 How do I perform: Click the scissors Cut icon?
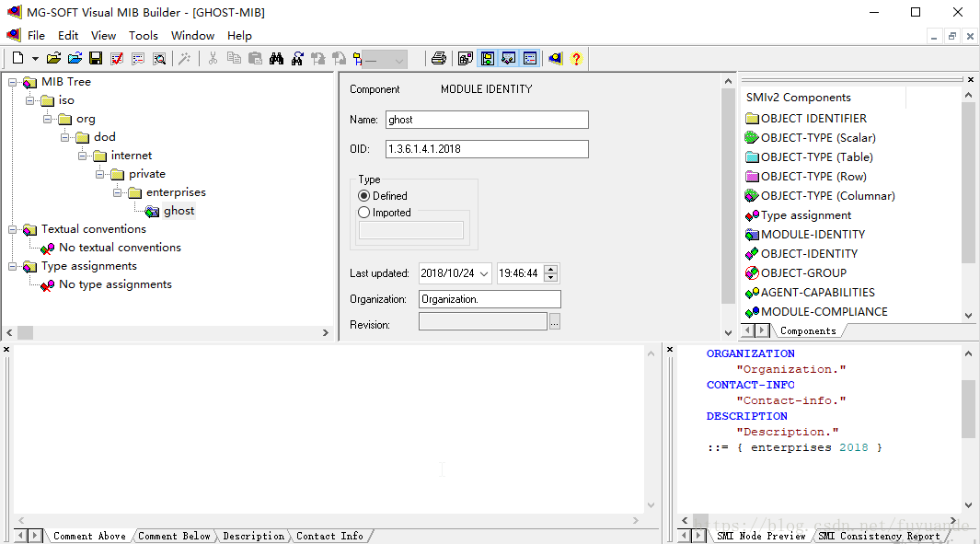213,58
